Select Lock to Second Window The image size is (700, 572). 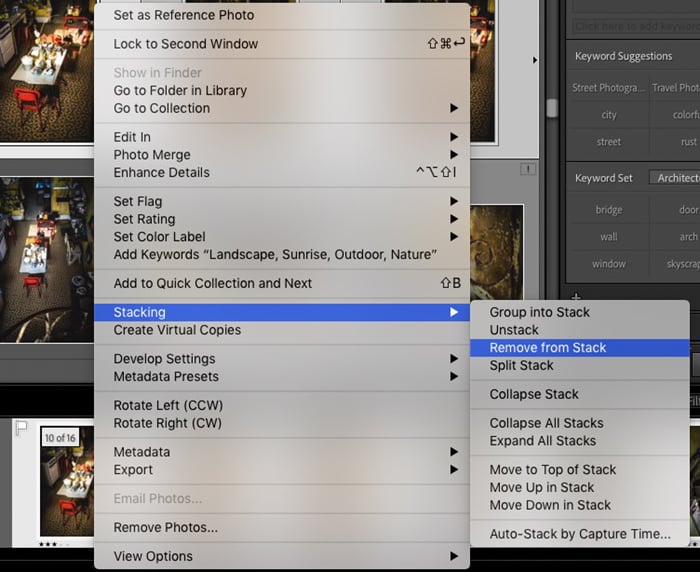pos(282,44)
